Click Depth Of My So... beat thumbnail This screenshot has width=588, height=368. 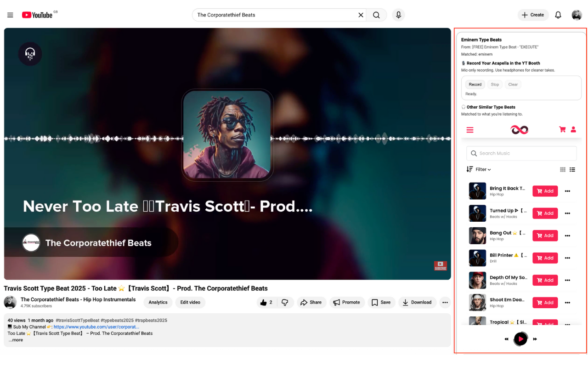[477, 280]
